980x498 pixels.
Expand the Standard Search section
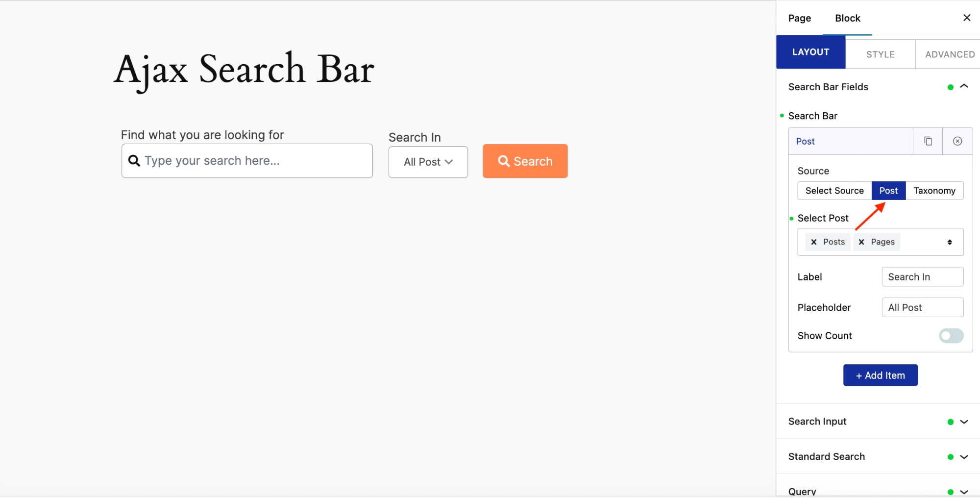click(x=964, y=456)
